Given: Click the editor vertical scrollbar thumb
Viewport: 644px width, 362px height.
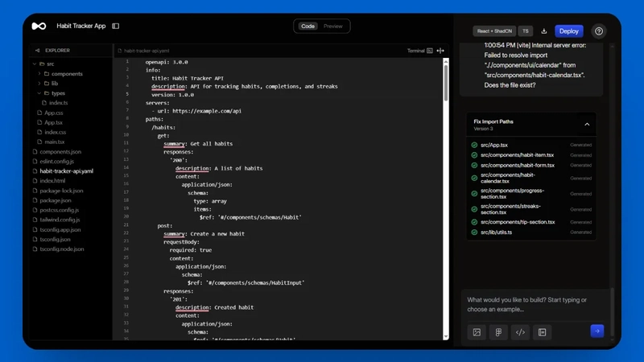Looking at the screenshot, I should point(446,82).
